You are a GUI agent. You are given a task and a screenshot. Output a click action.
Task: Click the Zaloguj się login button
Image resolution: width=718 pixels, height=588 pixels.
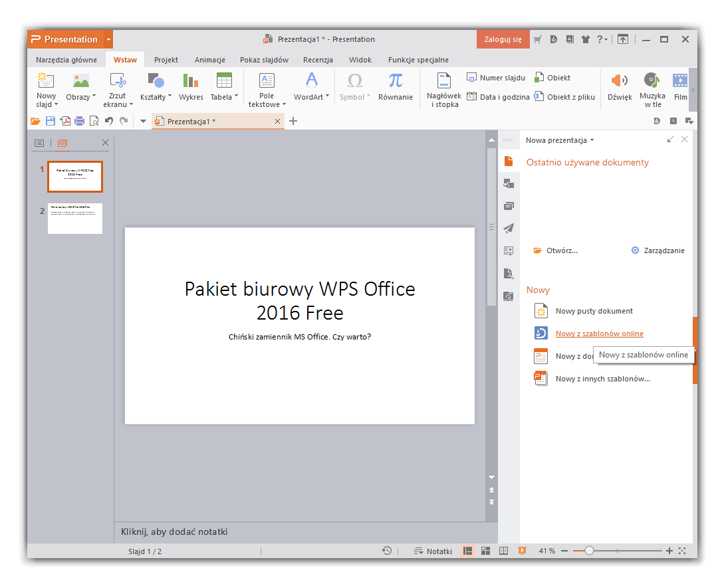coord(503,39)
